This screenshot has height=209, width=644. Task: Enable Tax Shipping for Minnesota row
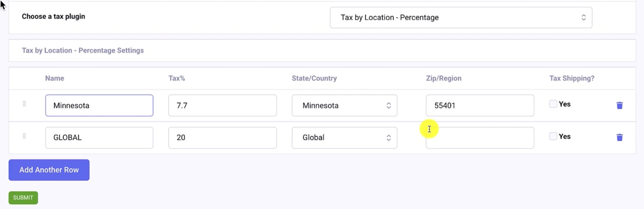pos(552,104)
